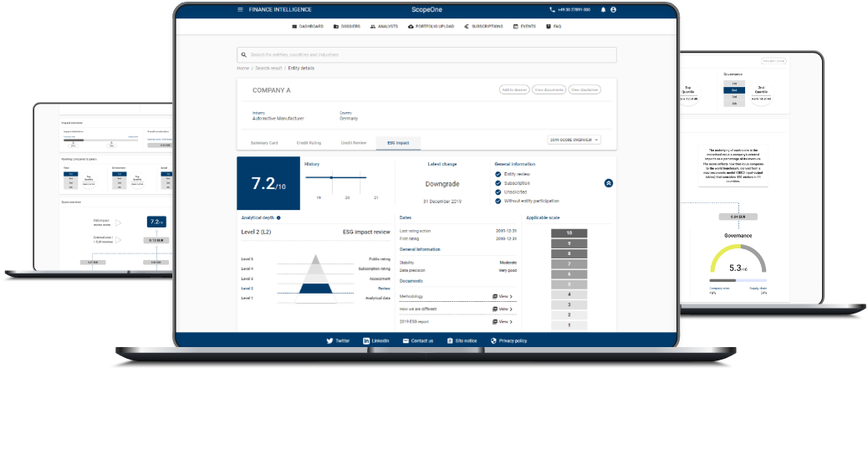Switch to the Credit Rating tab

(x=309, y=143)
